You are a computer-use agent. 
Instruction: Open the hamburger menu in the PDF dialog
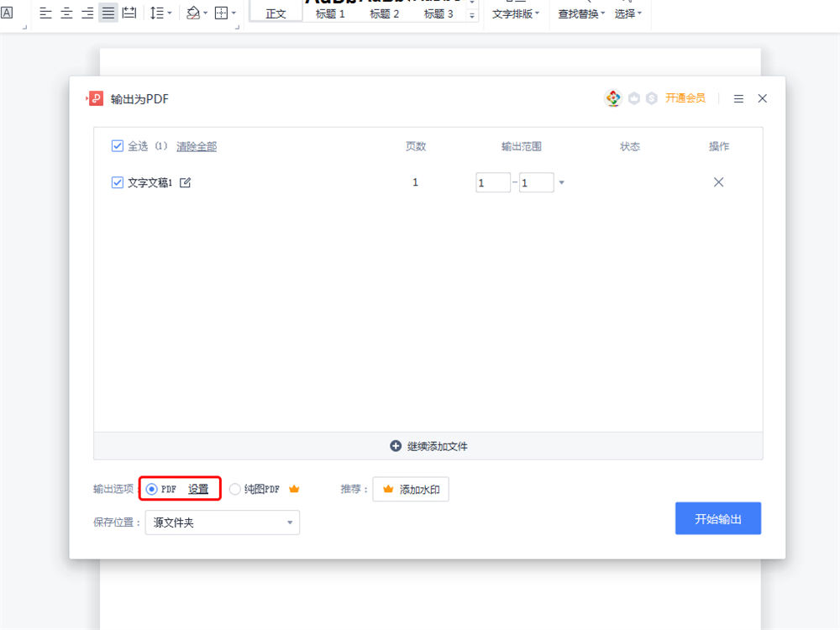tap(738, 99)
